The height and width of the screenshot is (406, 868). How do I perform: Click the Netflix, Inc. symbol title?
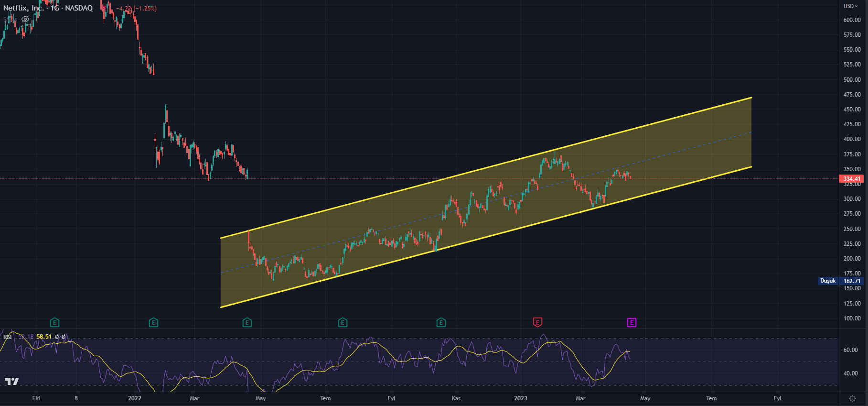click(23, 8)
